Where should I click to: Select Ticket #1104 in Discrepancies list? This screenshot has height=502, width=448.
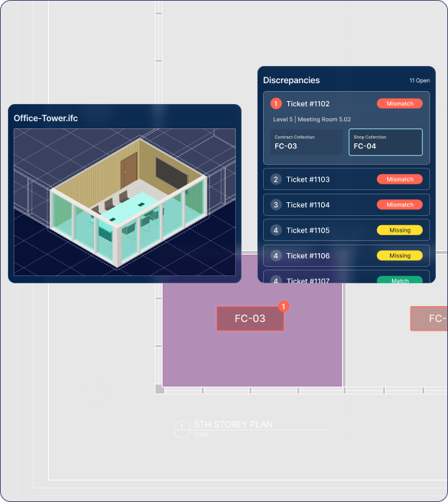[346, 204]
